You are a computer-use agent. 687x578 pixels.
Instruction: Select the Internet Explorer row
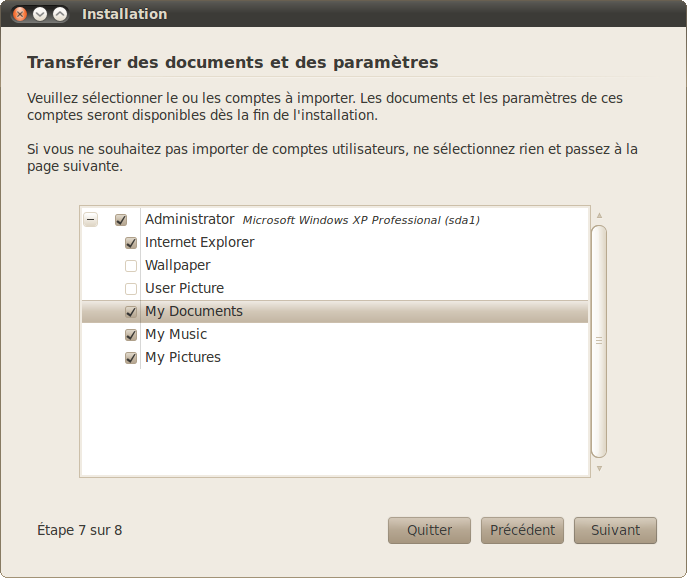199,242
